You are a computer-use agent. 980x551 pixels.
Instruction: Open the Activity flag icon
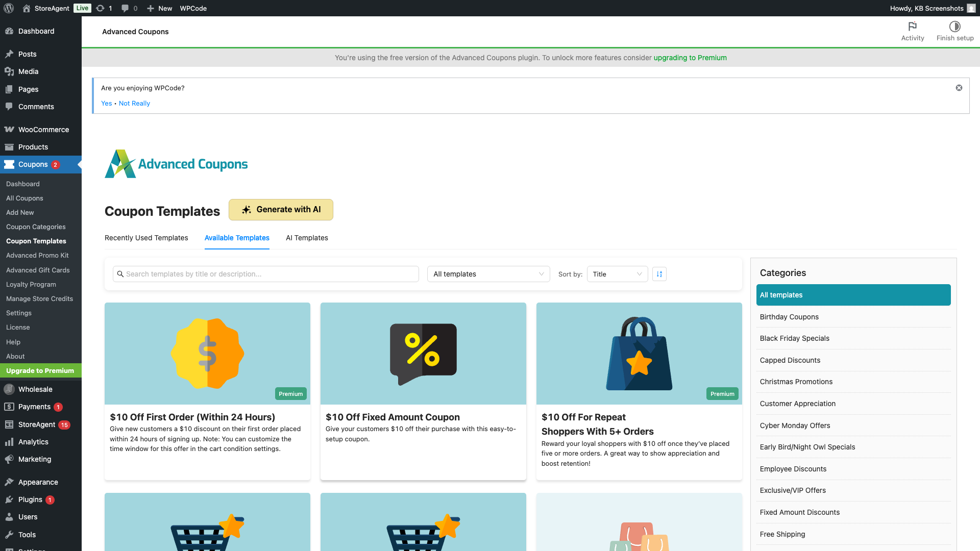click(x=913, y=27)
